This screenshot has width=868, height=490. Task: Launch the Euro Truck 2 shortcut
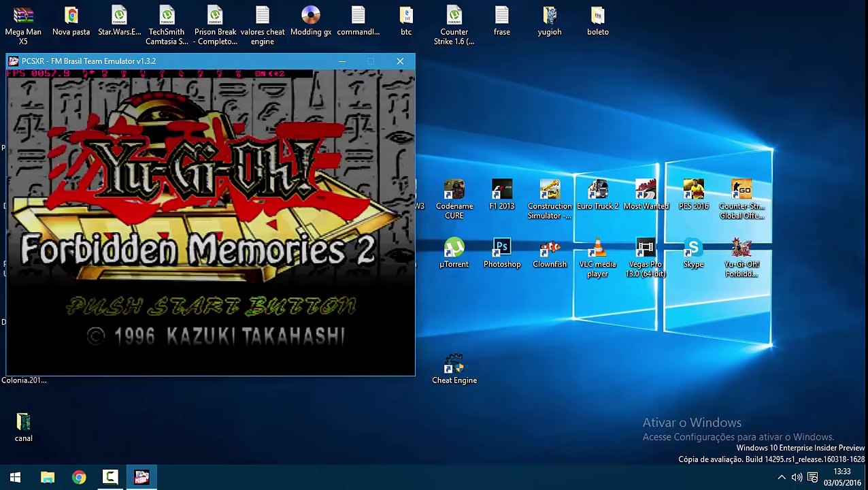[597, 189]
